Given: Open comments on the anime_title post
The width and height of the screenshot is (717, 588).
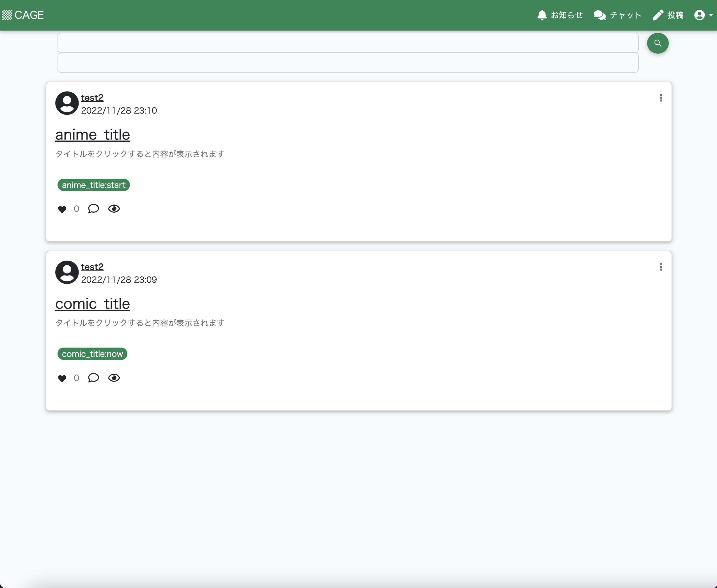Looking at the screenshot, I should point(93,209).
